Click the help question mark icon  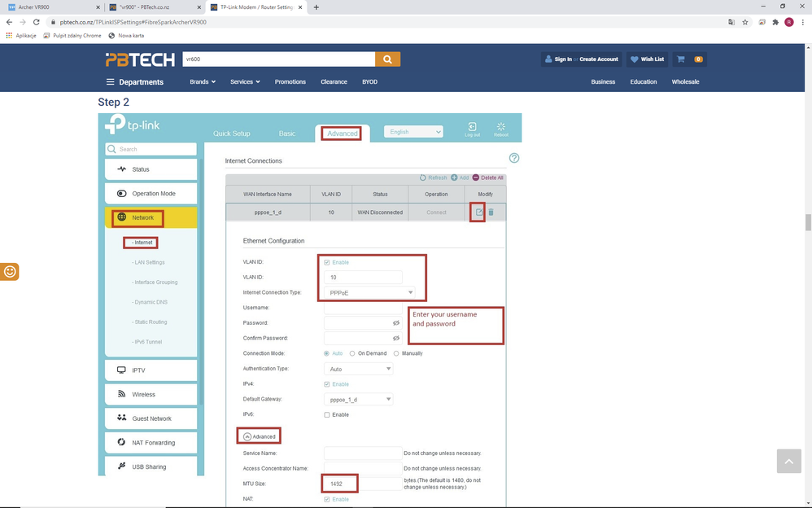(x=513, y=158)
